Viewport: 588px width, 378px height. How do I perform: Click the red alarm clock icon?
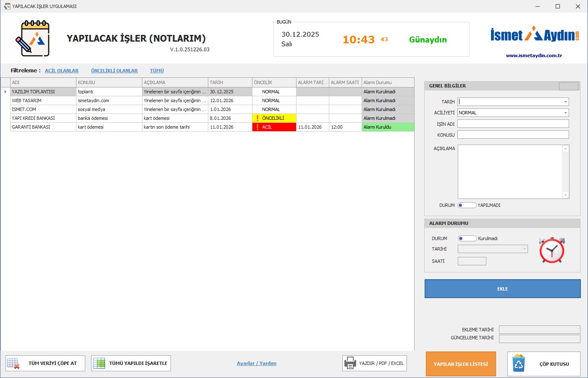[552, 250]
